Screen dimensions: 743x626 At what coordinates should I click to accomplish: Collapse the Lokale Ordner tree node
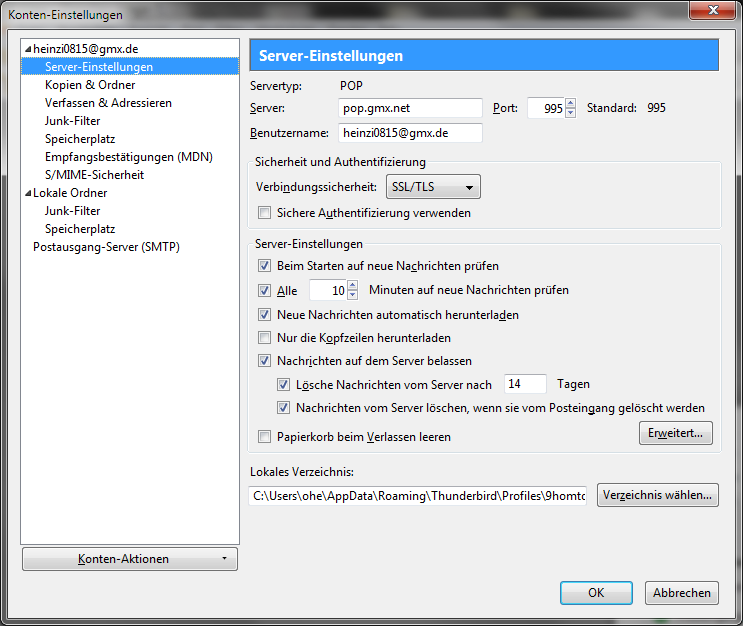(x=28, y=193)
